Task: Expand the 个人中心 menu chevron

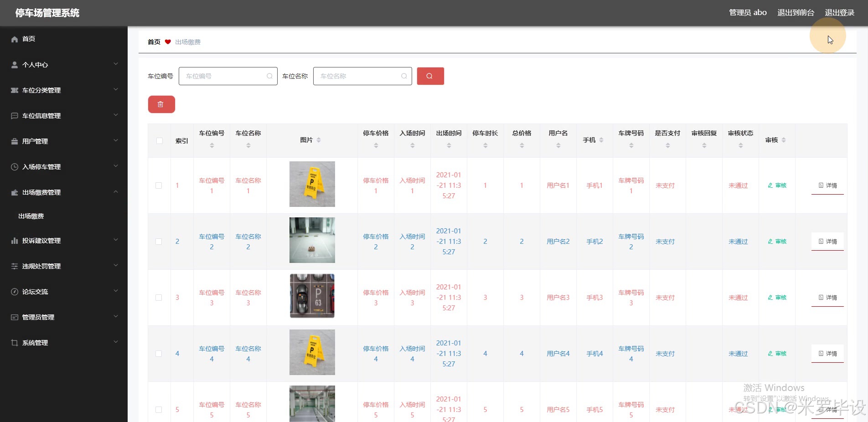Action: [x=116, y=64]
